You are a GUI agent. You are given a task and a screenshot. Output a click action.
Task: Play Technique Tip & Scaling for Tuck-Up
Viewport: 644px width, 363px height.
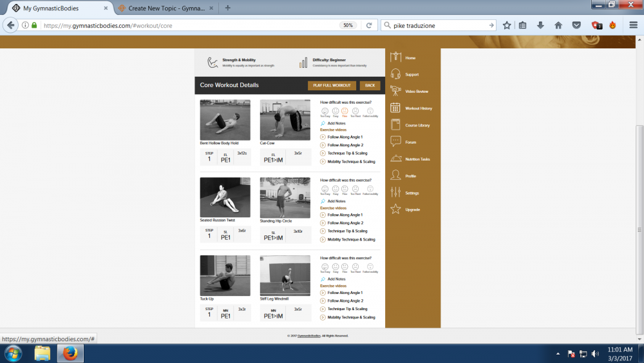pyautogui.click(x=323, y=309)
